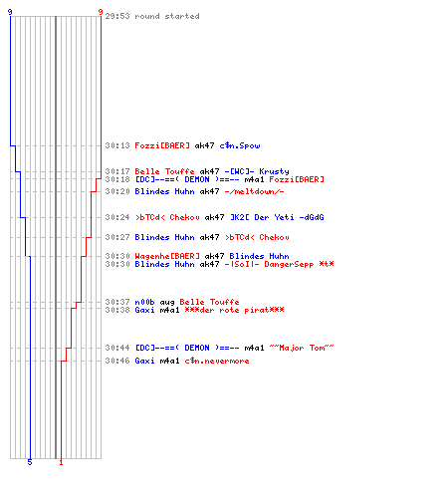Click victim JK2[ Der Yeti -dGdG
Screen dimensions: 448x498
(277, 217)
